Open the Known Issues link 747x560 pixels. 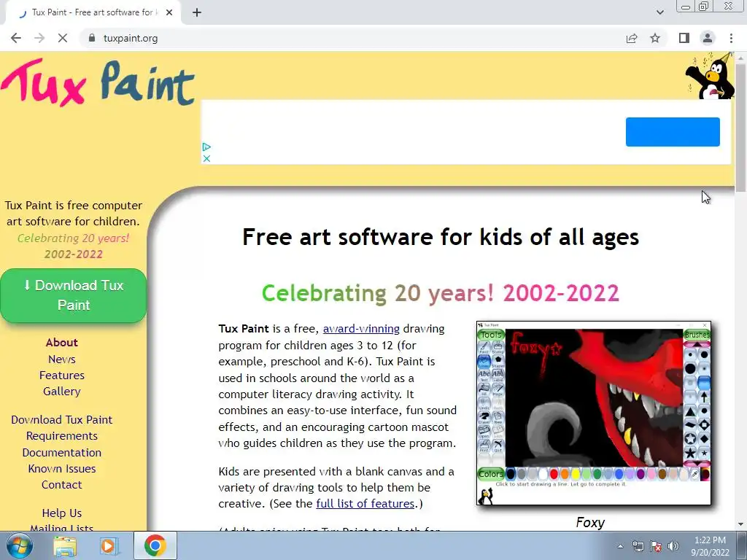click(62, 469)
